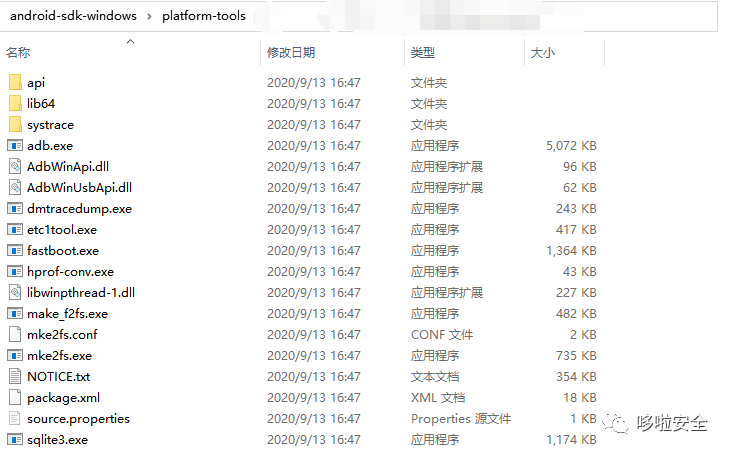Sort by the 大小 column header
The height and width of the screenshot is (455, 731).
543,53
